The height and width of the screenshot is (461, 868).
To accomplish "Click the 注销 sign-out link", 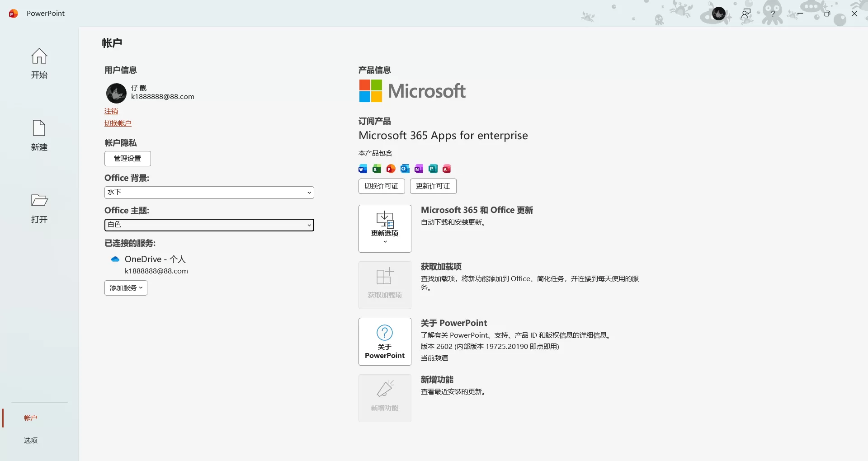I will 111,111.
